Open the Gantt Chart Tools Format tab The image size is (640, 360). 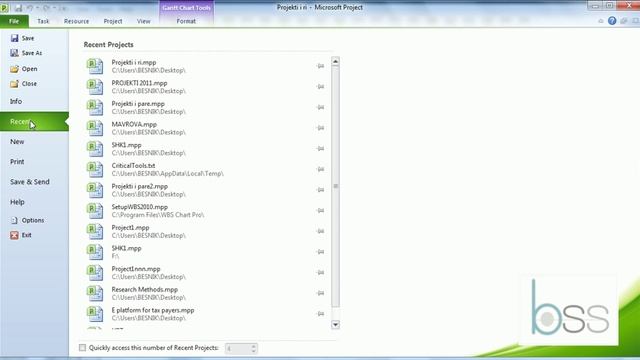[186, 21]
